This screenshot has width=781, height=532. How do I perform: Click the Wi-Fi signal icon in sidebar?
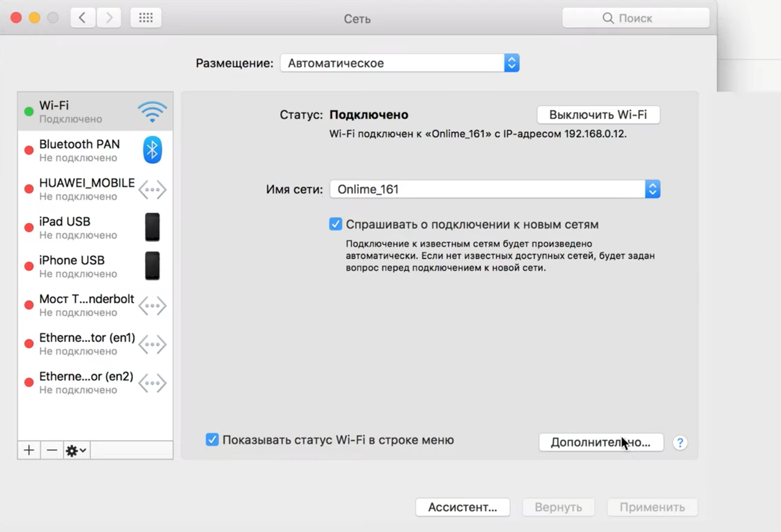(152, 112)
